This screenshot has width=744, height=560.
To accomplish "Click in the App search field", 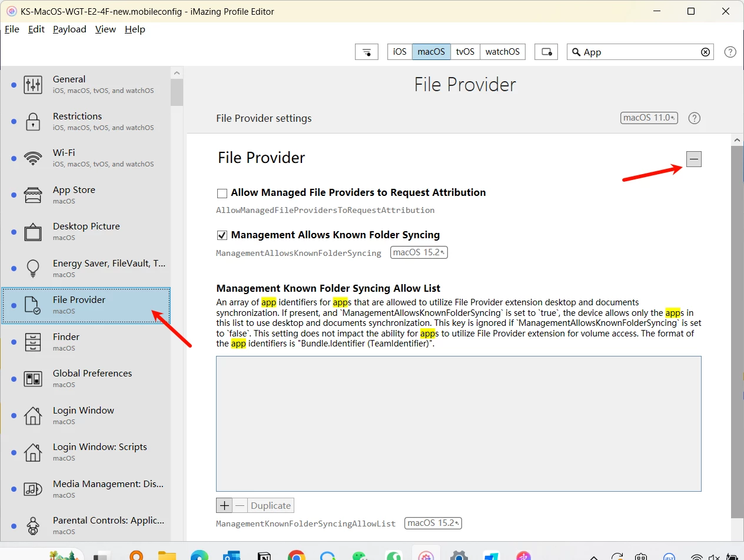I will [640, 52].
